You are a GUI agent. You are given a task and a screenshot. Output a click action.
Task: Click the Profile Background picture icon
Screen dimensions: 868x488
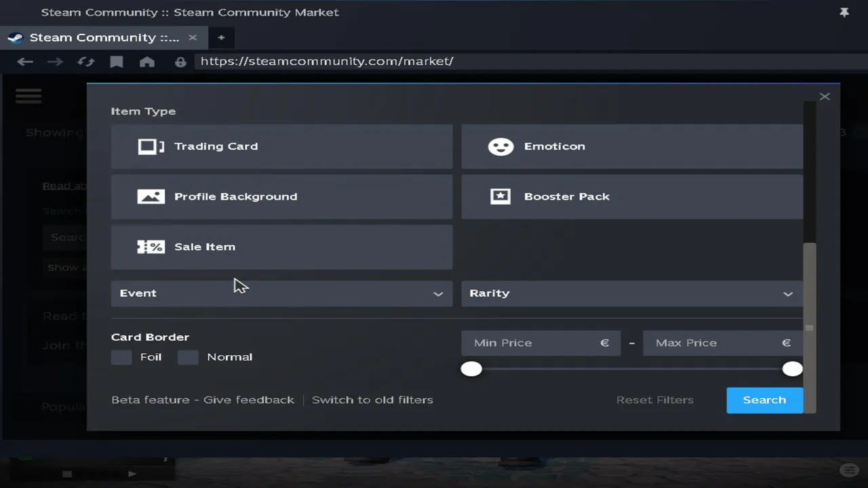click(x=151, y=197)
